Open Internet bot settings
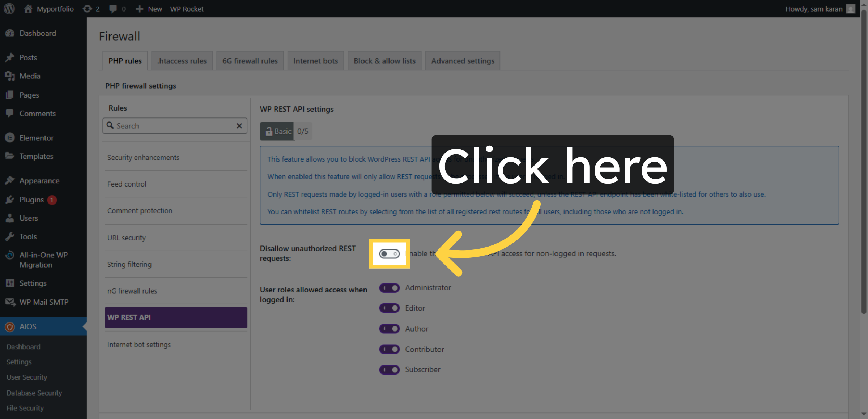 139,344
